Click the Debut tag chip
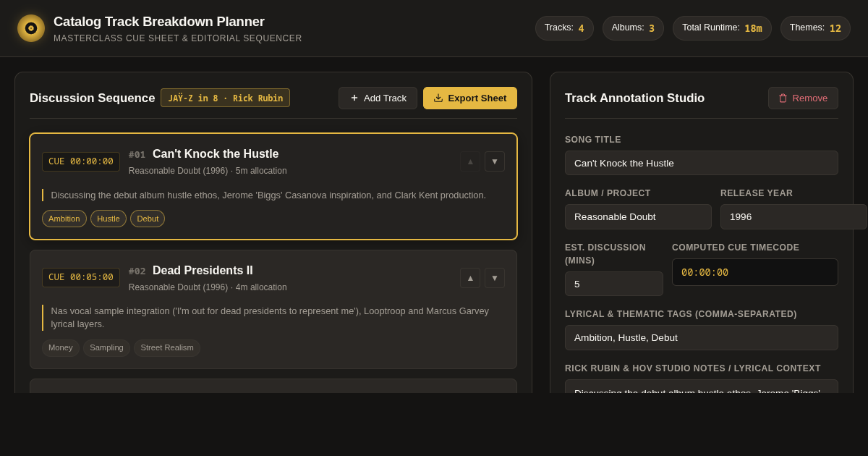Viewport: 868px width, 456px height. click(148, 219)
